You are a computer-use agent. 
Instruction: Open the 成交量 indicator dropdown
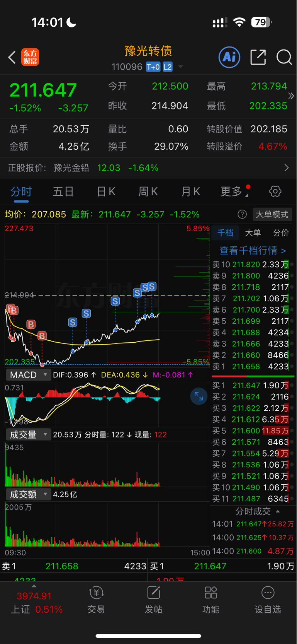coord(28,435)
